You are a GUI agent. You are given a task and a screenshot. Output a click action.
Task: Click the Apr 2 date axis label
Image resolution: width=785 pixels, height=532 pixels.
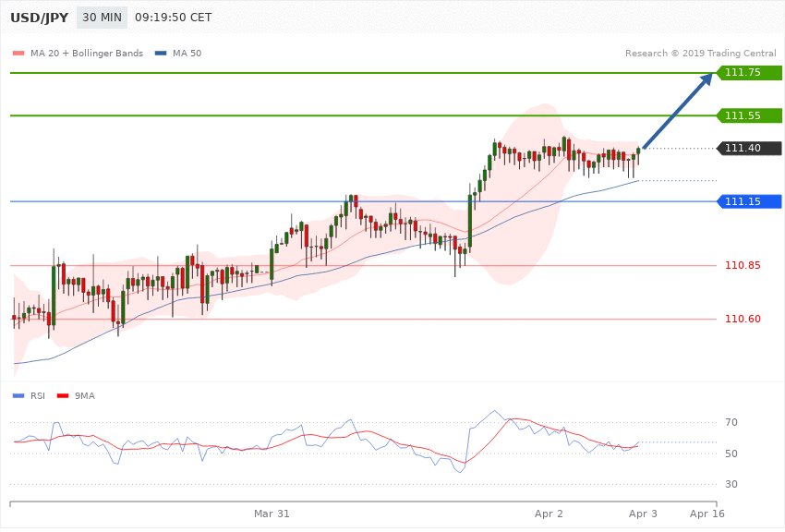[x=549, y=514]
